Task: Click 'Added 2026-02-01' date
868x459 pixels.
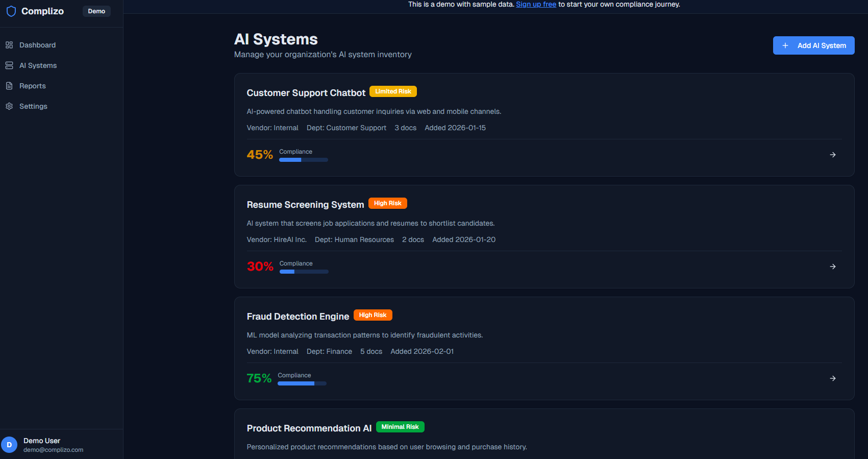Action: pos(422,351)
